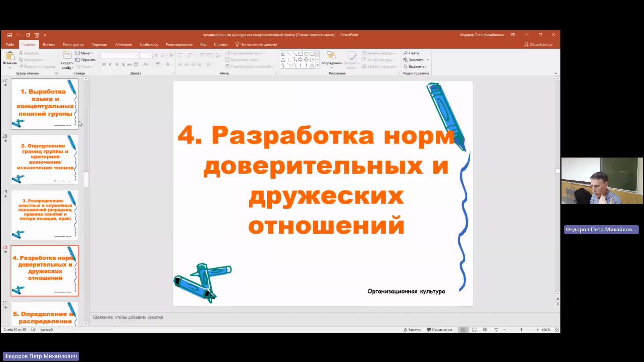
Task: Open the Анимация ribbon tab
Action: tap(123, 44)
